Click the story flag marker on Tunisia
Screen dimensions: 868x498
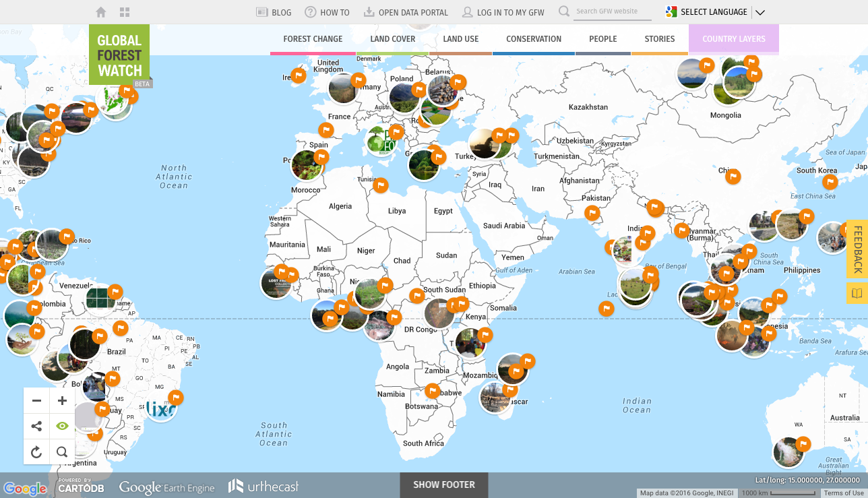pyautogui.click(x=381, y=185)
